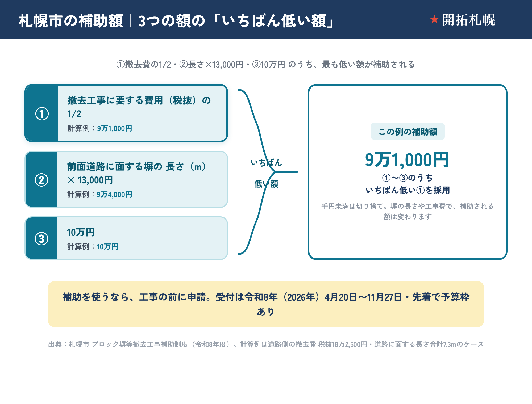
Task: Click 撤去工事に要する費用(税抜)の1/2 card text
Action: point(139,107)
